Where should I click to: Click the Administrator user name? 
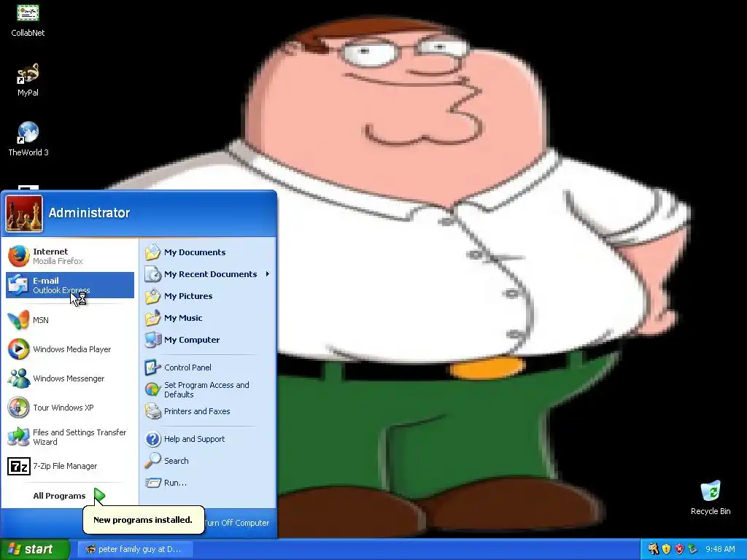pyautogui.click(x=89, y=213)
